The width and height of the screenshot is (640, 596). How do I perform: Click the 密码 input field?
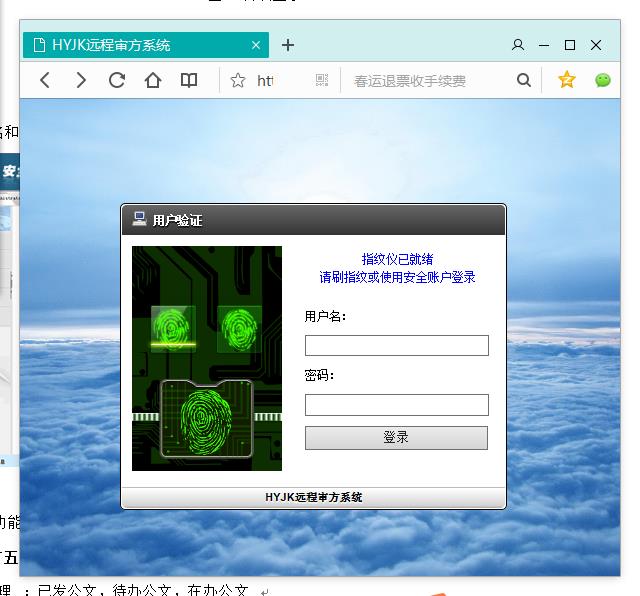click(396, 405)
